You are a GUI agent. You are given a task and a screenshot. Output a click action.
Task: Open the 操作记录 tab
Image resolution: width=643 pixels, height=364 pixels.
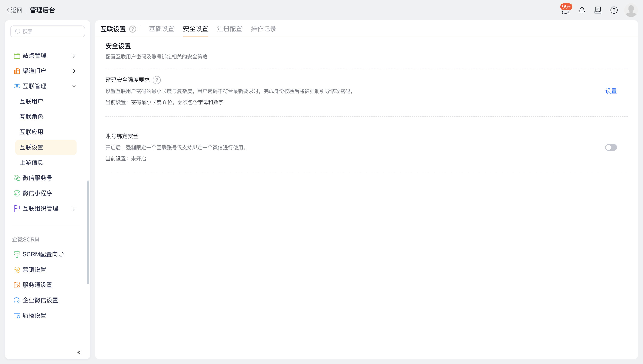(x=263, y=29)
